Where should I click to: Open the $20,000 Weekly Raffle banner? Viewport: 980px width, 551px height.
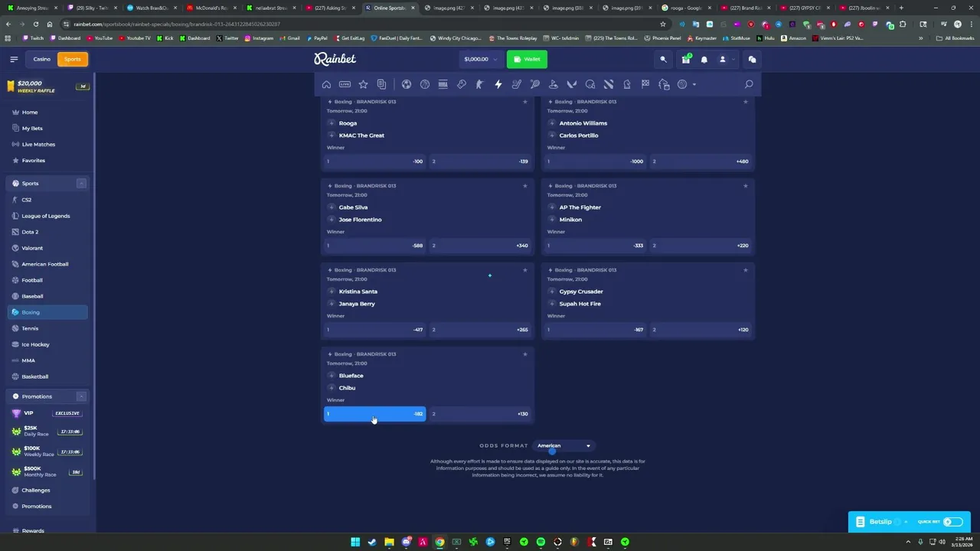click(48, 86)
